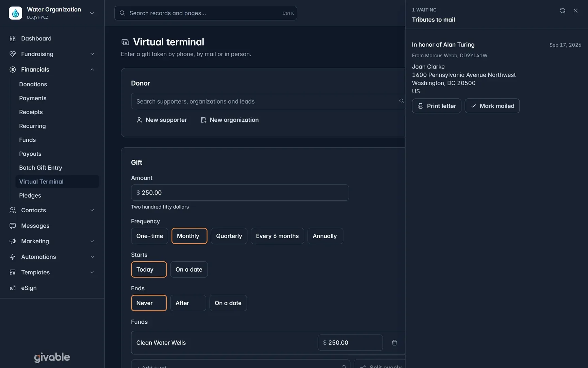
Task: Expand the Automations menu chevron
Action: pyautogui.click(x=92, y=257)
